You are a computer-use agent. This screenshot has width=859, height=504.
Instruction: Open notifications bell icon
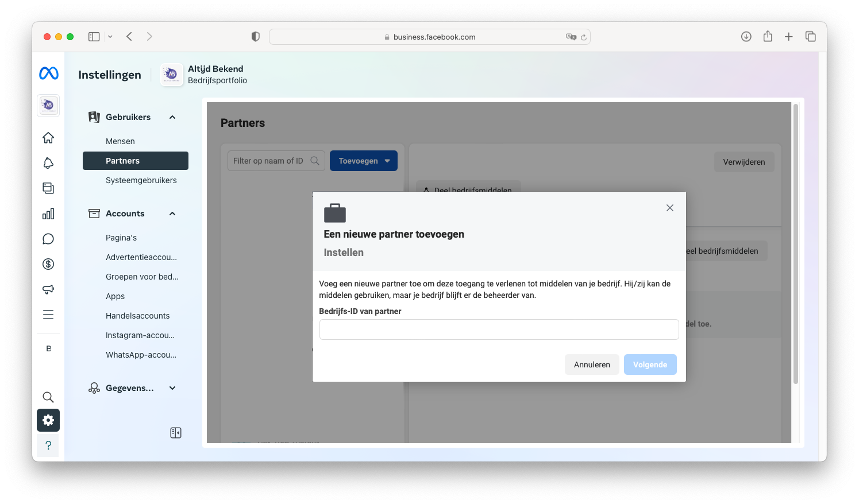(48, 163)
